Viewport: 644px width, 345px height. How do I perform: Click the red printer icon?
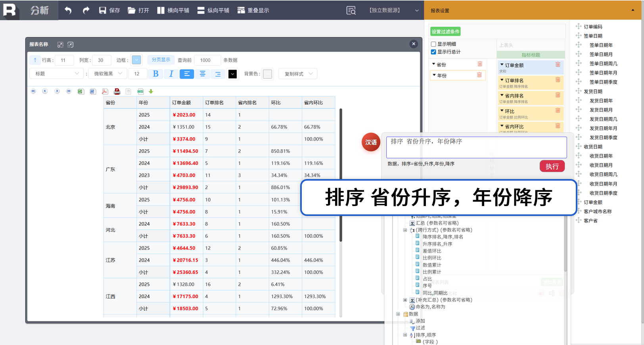117,91
